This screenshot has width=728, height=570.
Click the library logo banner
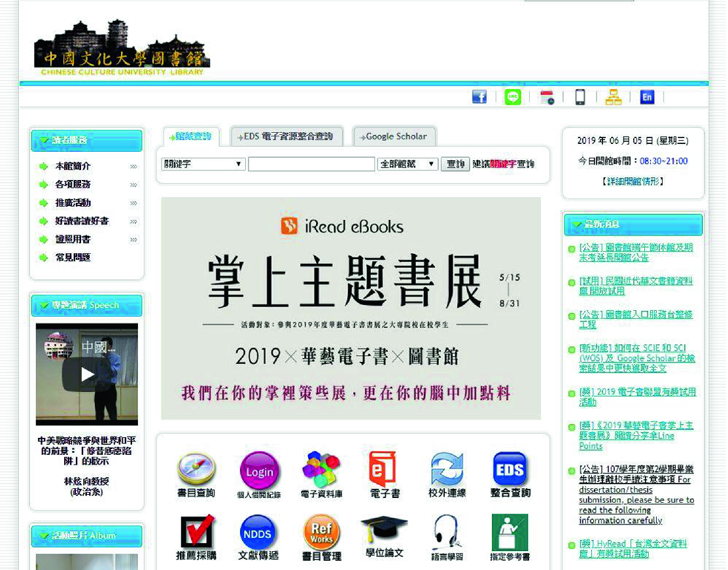[122, 48]
